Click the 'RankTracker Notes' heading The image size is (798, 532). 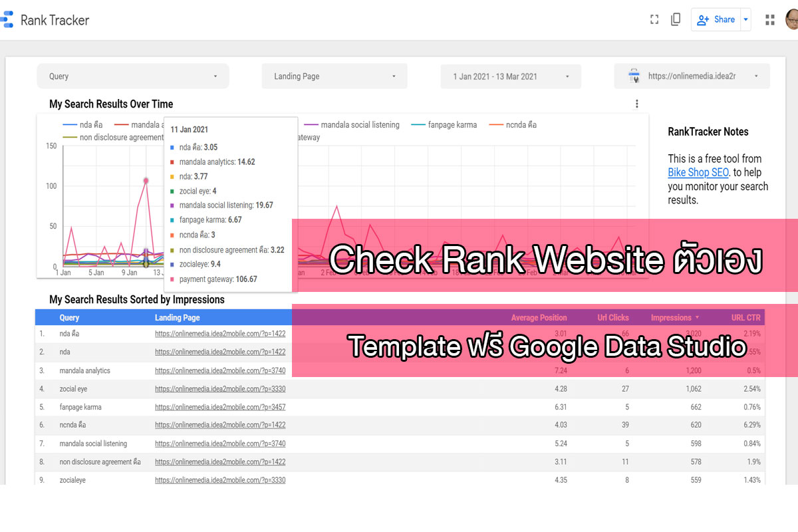click(x=708, y=132)
